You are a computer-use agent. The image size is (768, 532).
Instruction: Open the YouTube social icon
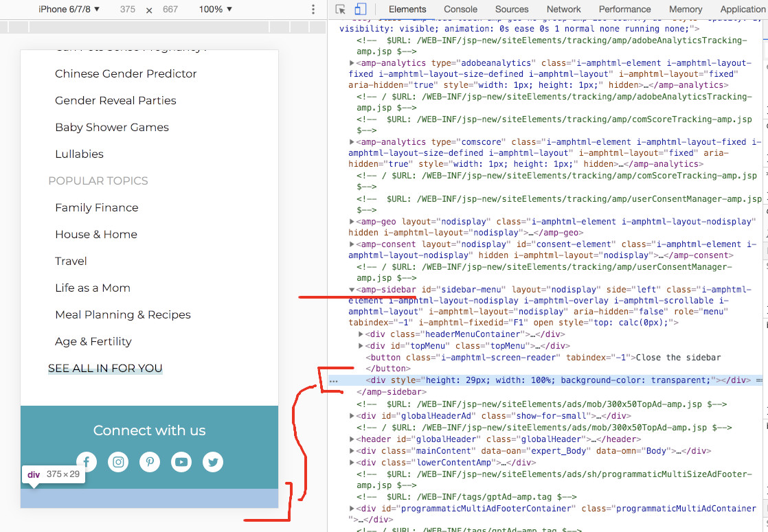pos(181,462)
